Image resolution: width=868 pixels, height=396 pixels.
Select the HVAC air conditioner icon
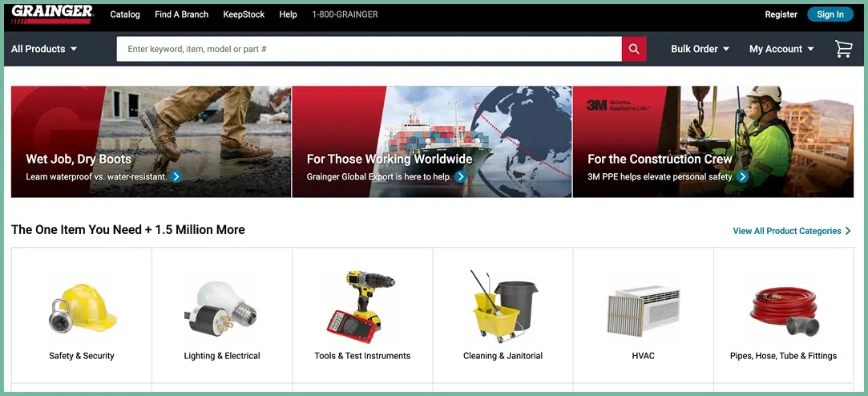coord(643,309)
